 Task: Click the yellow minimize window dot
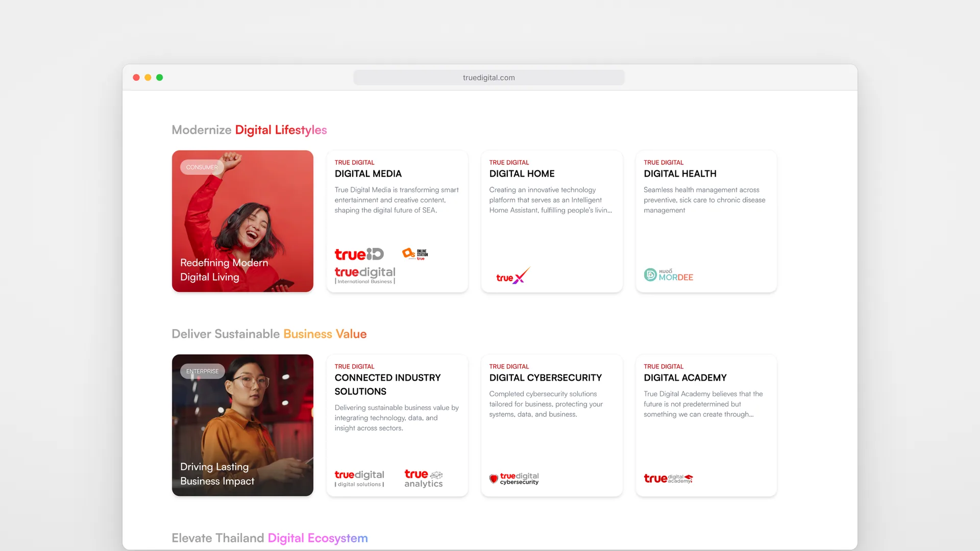click(148, 78)
